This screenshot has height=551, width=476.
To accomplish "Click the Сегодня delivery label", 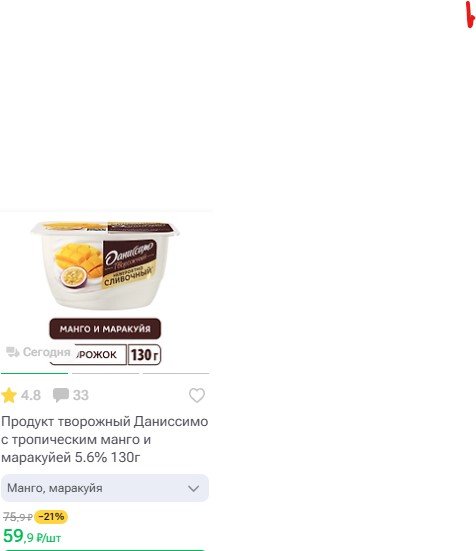I will coord(47,352).
